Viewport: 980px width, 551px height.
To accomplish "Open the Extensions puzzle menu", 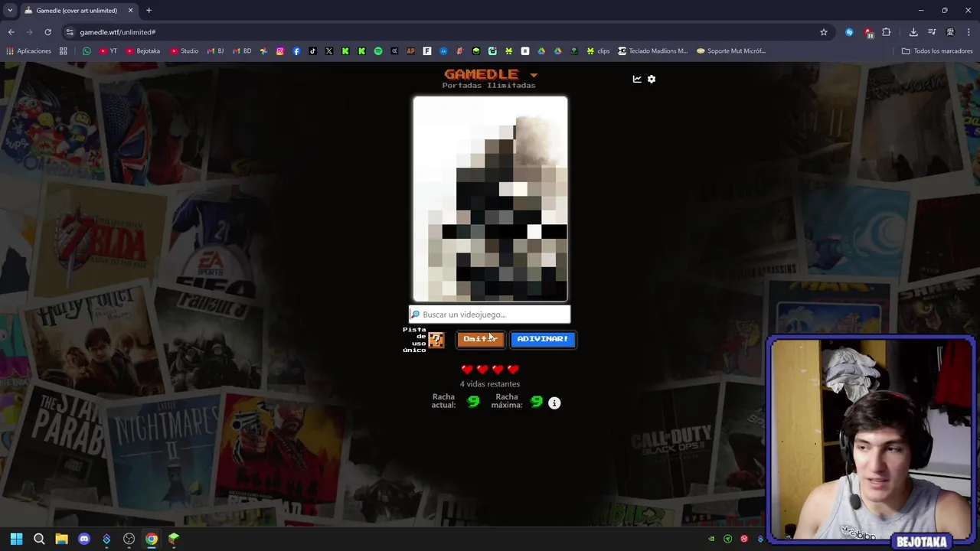I will (887, 32).
